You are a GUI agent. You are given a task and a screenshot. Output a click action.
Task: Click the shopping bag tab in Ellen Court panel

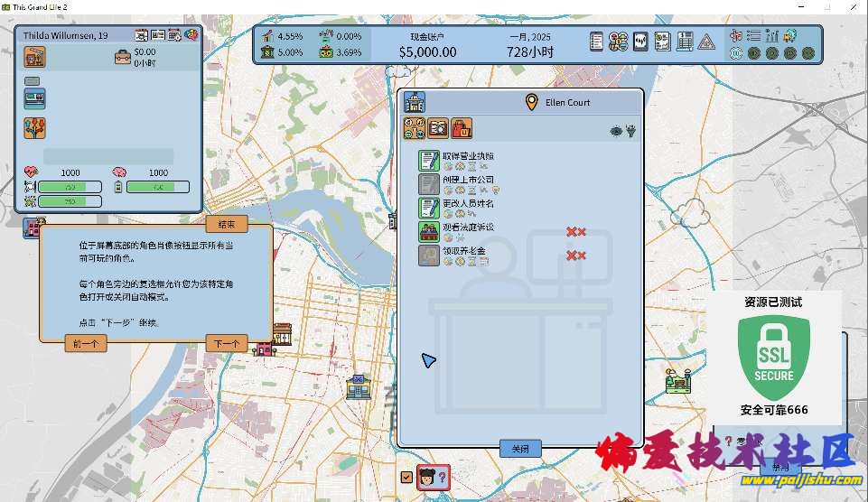(x=462, y=128)
